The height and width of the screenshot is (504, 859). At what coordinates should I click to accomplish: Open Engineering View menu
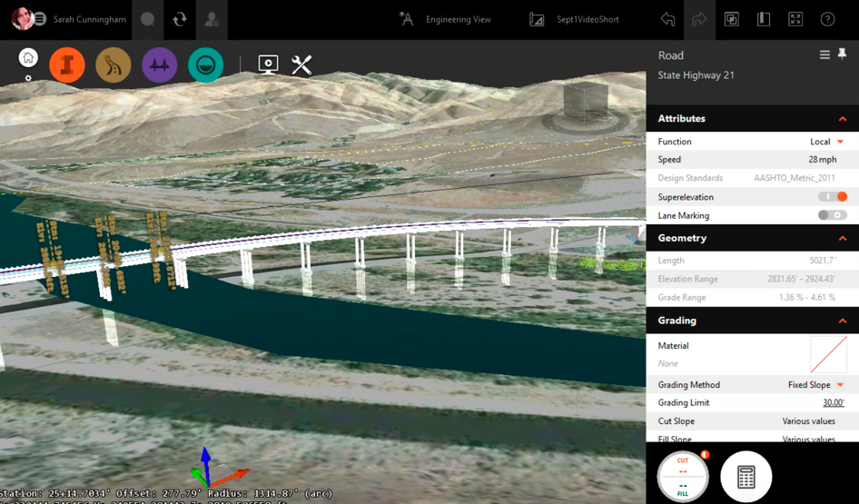point(458,19)
